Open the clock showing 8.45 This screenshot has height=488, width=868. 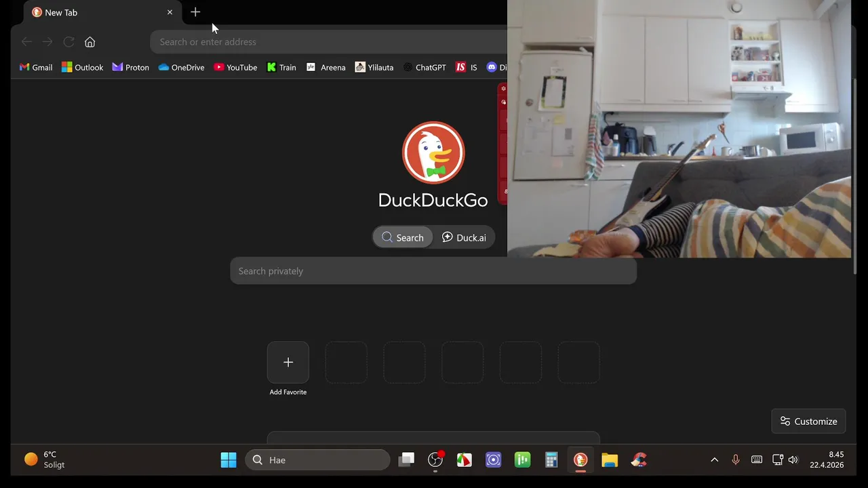tap(827, 460)
